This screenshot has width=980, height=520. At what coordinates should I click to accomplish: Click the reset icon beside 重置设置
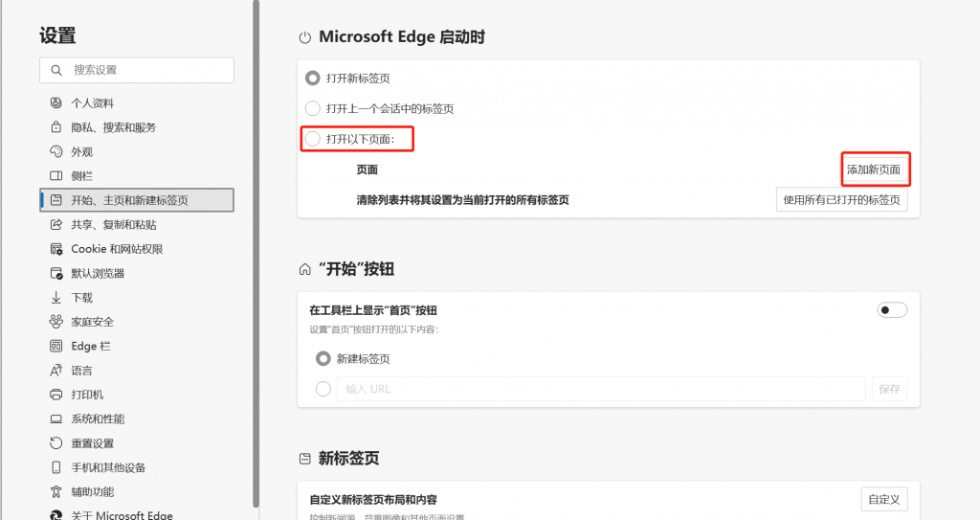(56, 443)
